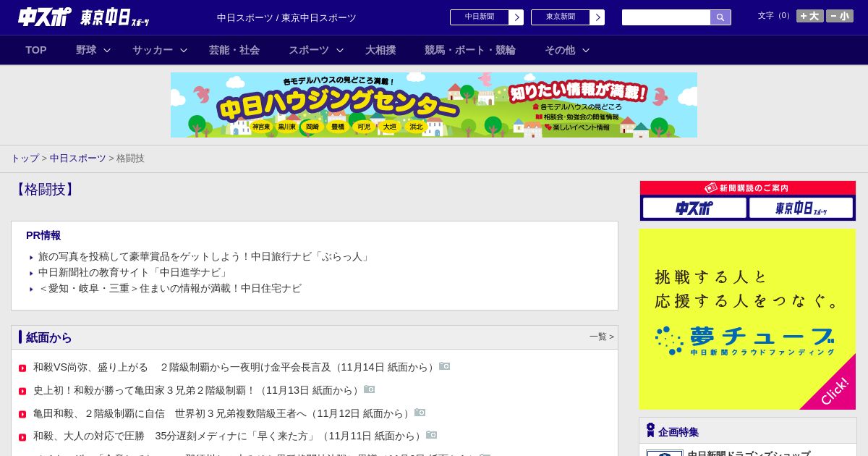Click photo icon on 亀田和毅、２階級制覇に自信 article
This screenshot has width=868, height=456.
420,413
